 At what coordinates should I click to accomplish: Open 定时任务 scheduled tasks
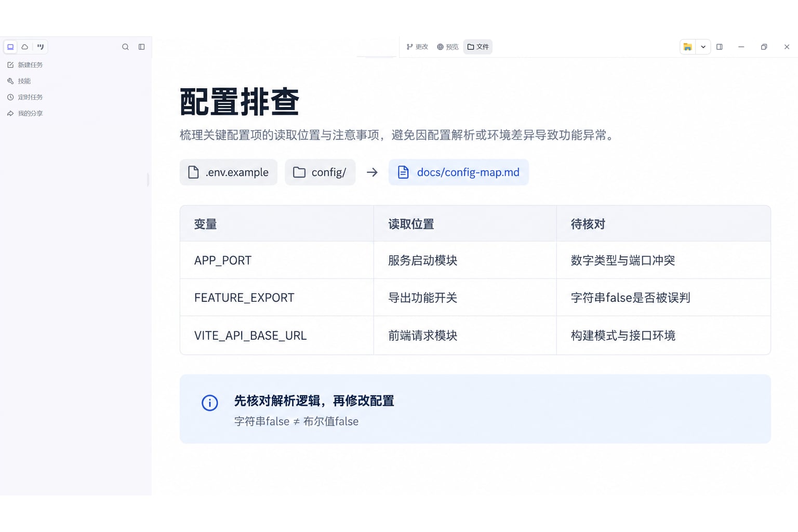25,97
